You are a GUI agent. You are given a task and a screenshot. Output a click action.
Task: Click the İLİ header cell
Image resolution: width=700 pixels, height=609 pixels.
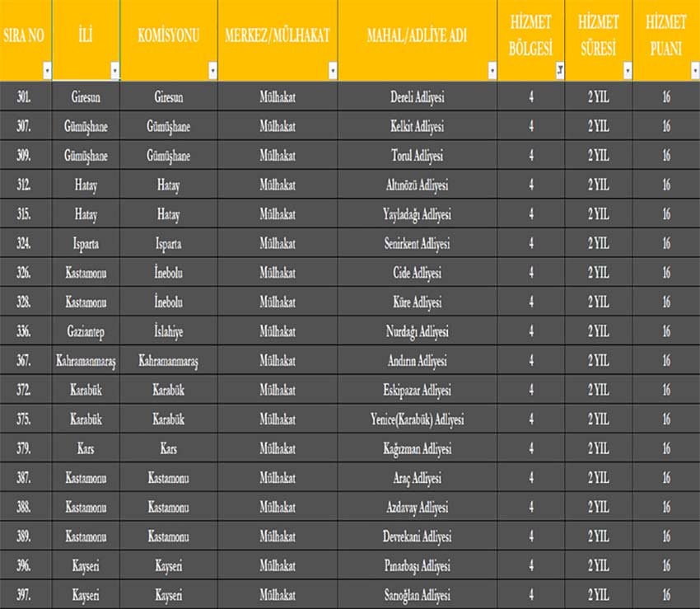click(x=86, y=40)
